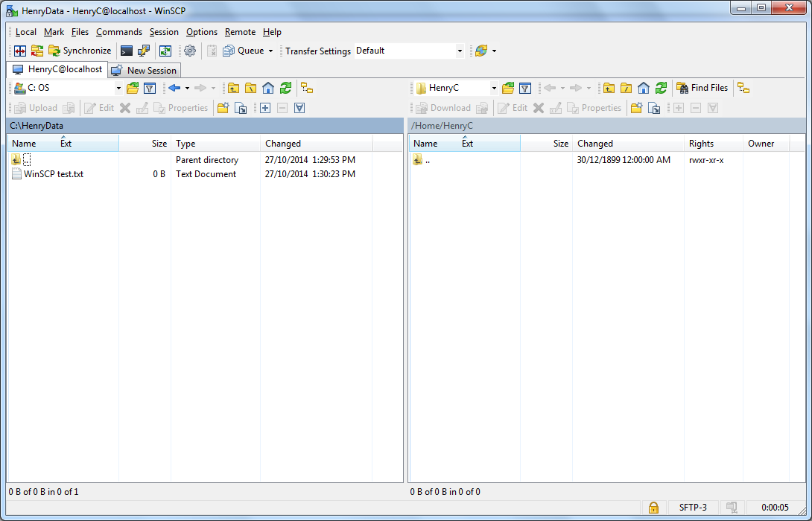Image resolution: width=812 pixels, height=521 pixels.
Task: Switch to the HenryC@localhost session tab
Action: tap(57, 69)
